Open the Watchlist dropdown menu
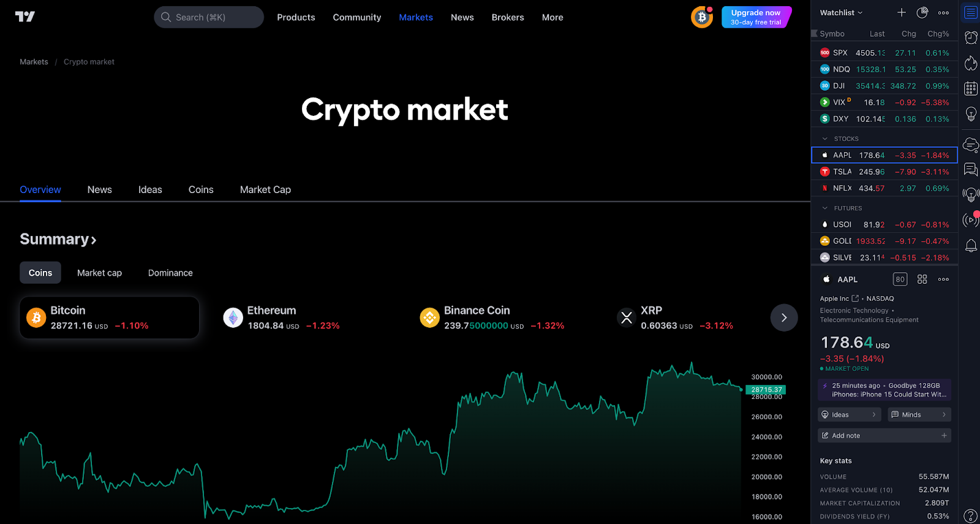Viewport: 980px width, 524px height. (x=841, y=12)
